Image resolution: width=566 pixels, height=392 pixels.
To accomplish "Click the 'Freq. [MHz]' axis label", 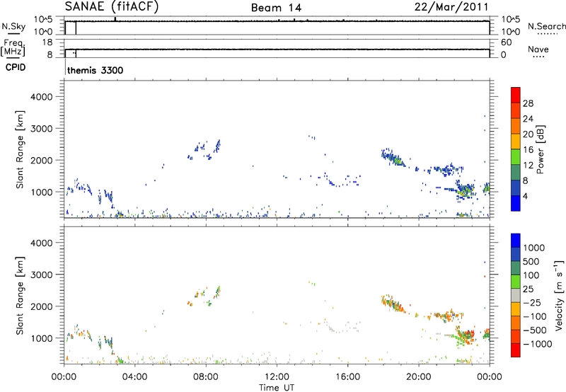I will click(x=13, y=48).
